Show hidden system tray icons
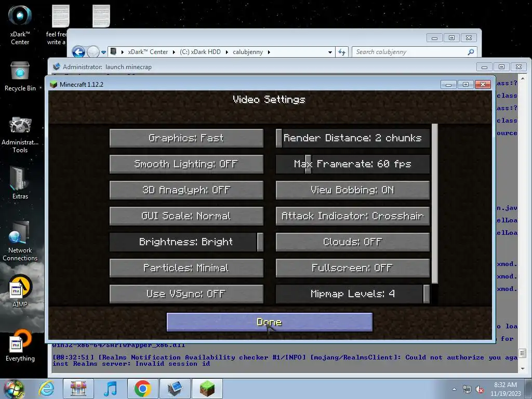 454,389
